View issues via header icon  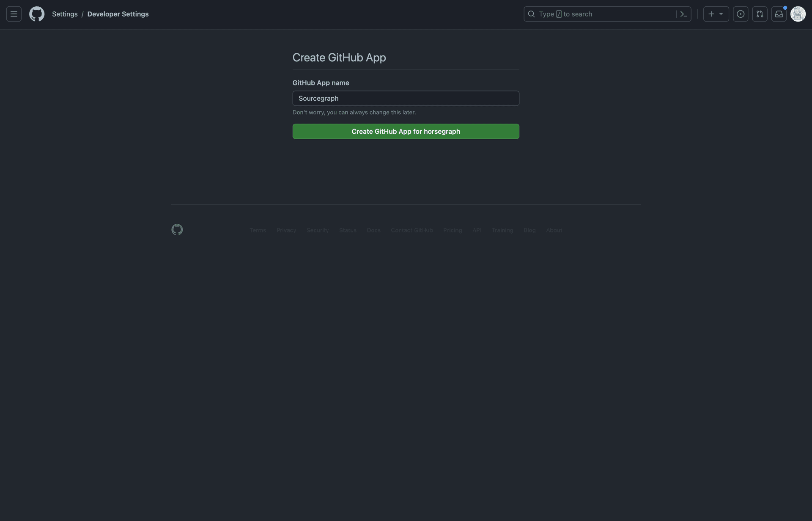pos(740,14)
